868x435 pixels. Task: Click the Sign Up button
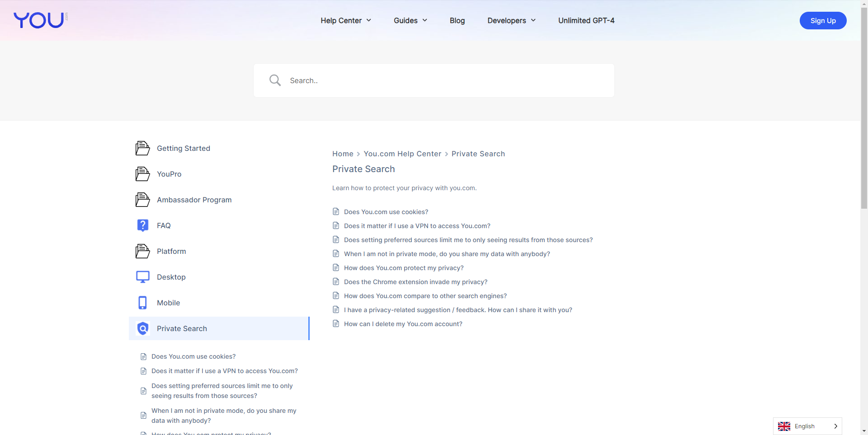pos(823,20)
